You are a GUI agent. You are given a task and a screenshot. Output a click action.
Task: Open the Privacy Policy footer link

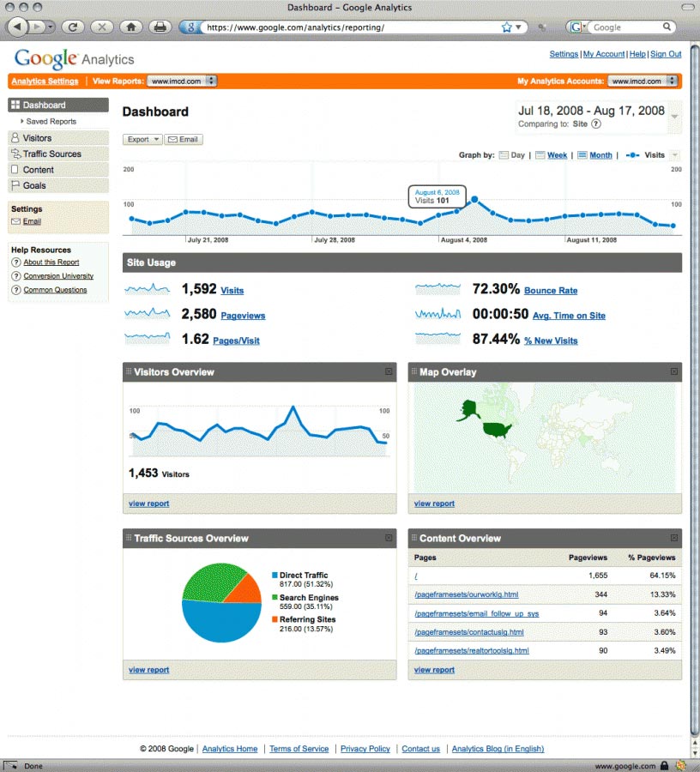365,748
